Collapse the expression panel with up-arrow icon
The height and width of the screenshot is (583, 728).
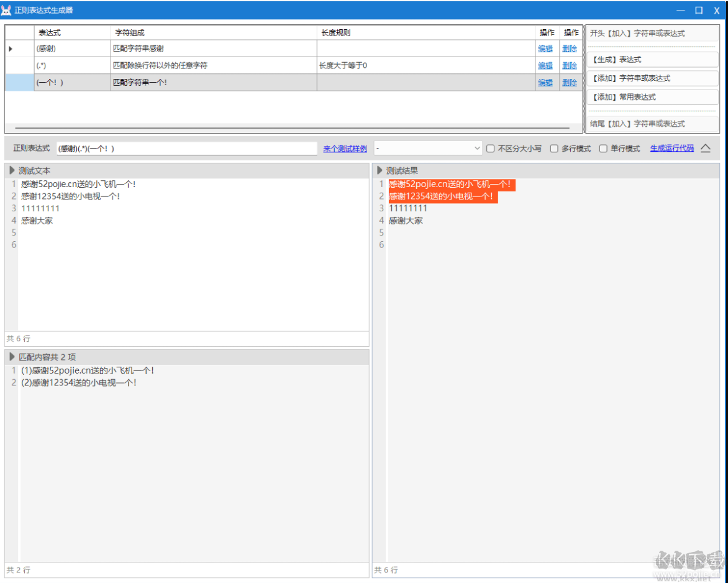(706, 149)
